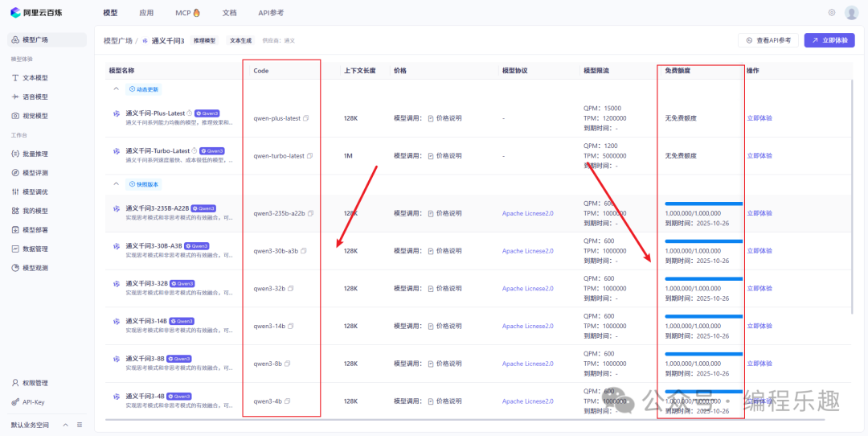
Task: Click the 文本生成 tag in breadcrumb
Action: pos(241,41)
